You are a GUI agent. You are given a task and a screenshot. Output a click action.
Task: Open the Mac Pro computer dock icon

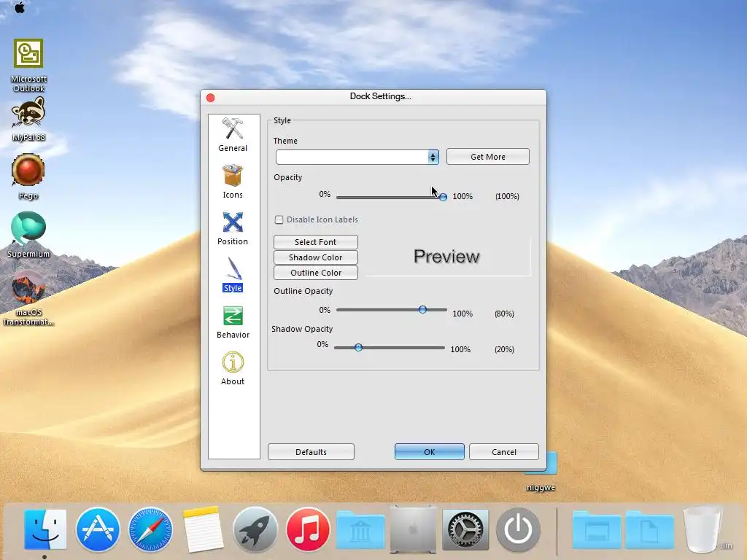[413, 529]
